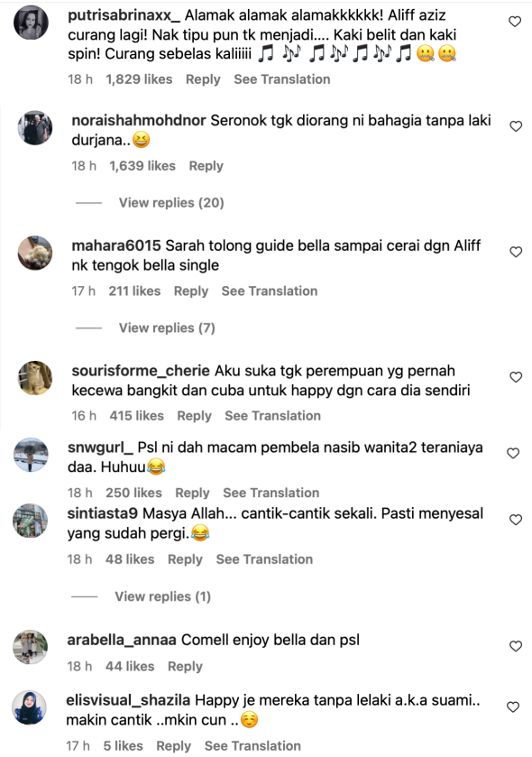The width and height of the screenshot is (532, 757).
Task: Tap heart icon on sourisforme_cherie's comment
Action: point(516,377)
